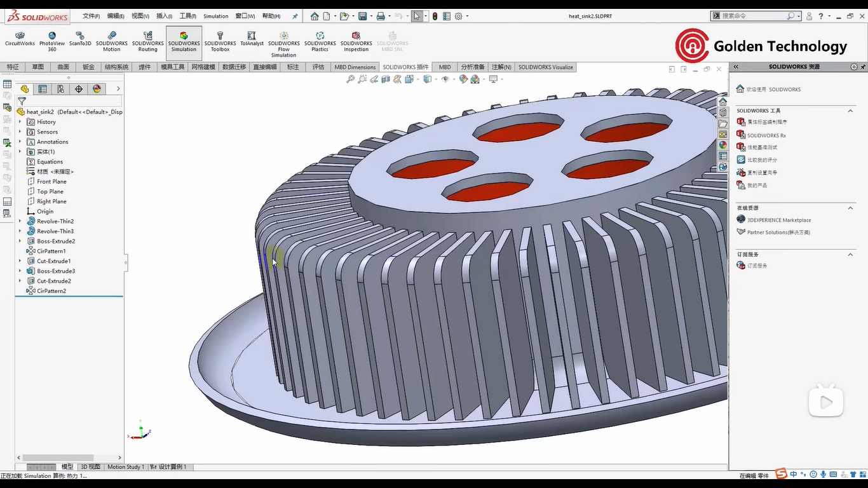Click the 搜索命令 search input field
Screen dimensions: 868x488
(x=753, y=16)
